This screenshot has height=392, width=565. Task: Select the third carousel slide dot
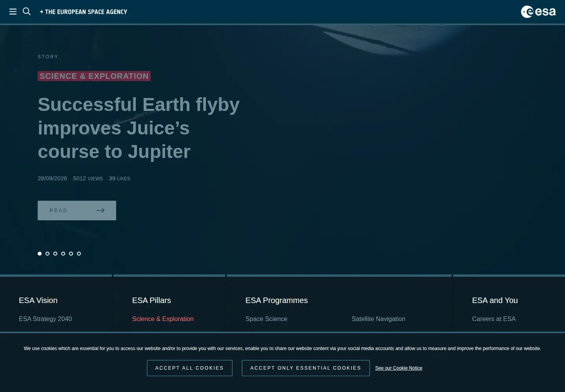(x=55, y=254)
